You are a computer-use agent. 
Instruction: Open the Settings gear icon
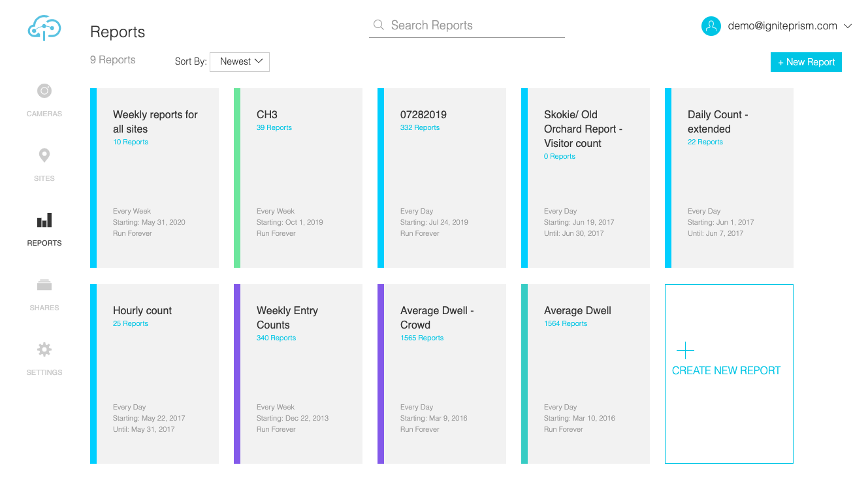[44, 349]
